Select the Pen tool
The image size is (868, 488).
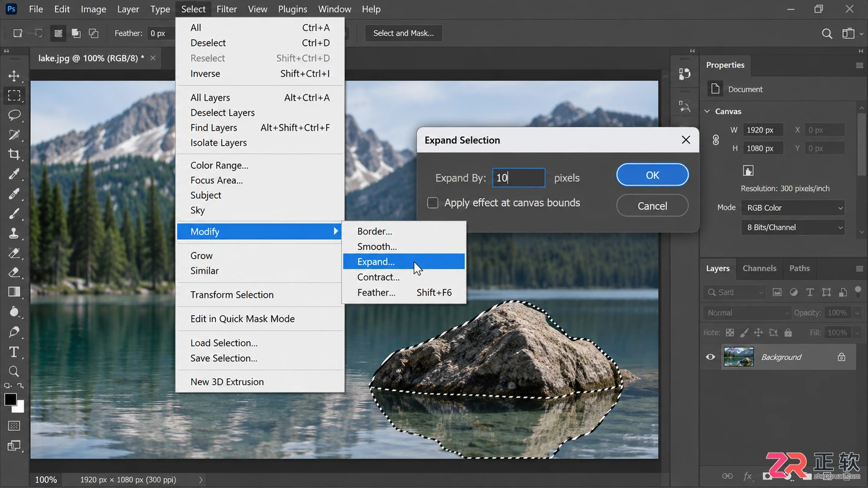tap(14, 332)
